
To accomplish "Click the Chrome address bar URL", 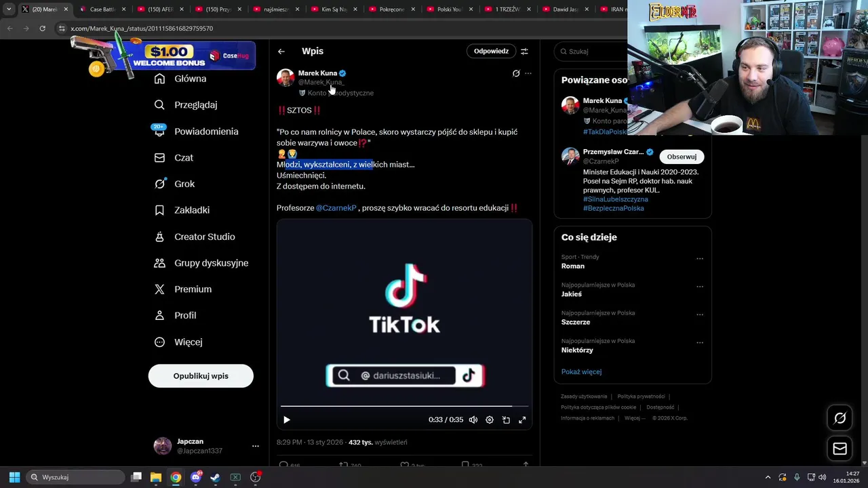I will point(142,28).
